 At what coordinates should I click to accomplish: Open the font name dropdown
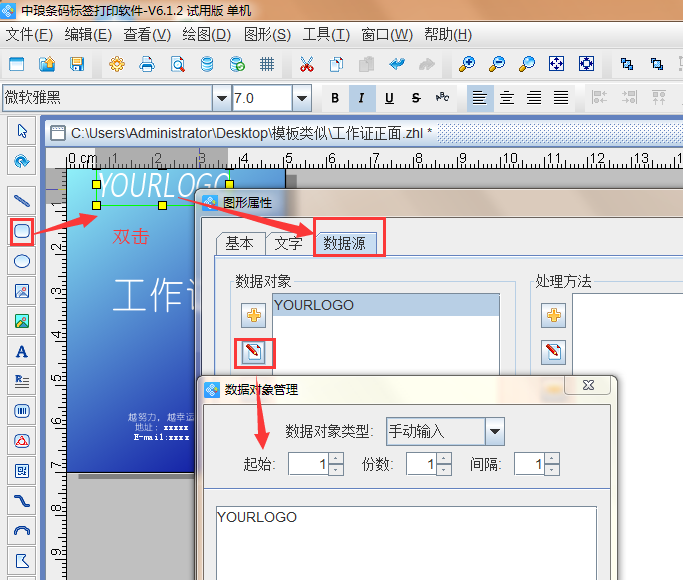221,98
